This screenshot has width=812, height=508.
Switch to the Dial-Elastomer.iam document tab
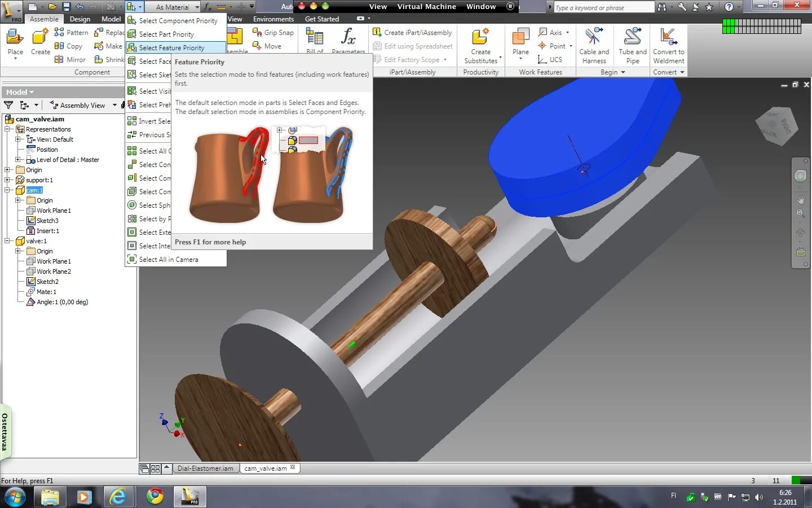tap(205, 468)
